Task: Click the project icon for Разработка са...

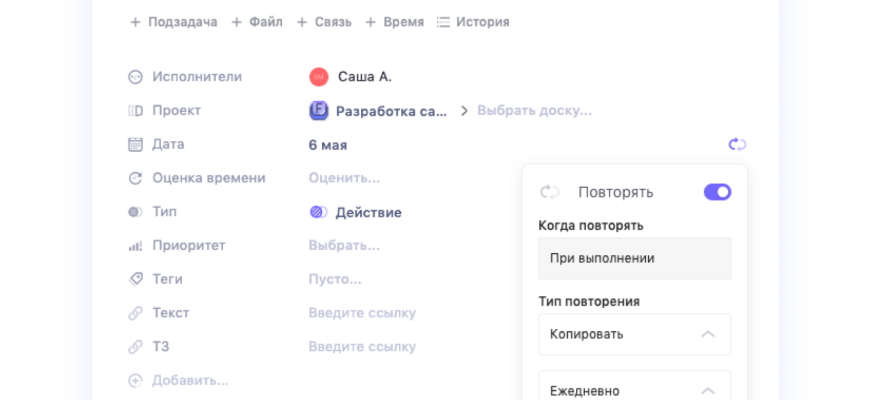Action: click(x=319, y=111)
